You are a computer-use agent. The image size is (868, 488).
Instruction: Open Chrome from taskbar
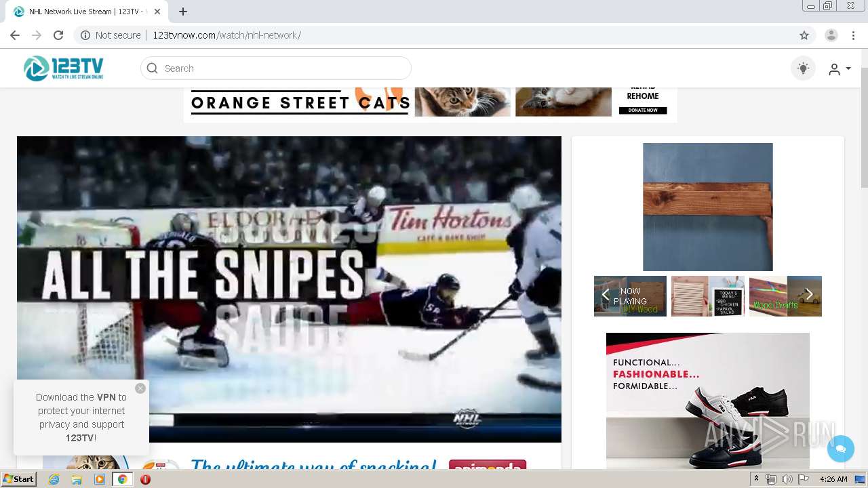click(123, 479)
